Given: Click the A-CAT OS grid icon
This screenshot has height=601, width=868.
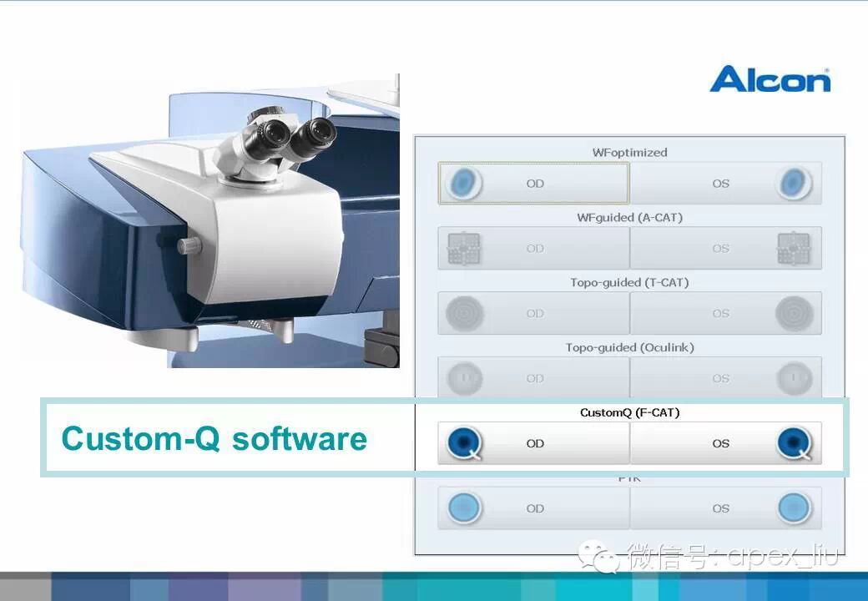Looking at the screenshot, I should click(794, 249).
